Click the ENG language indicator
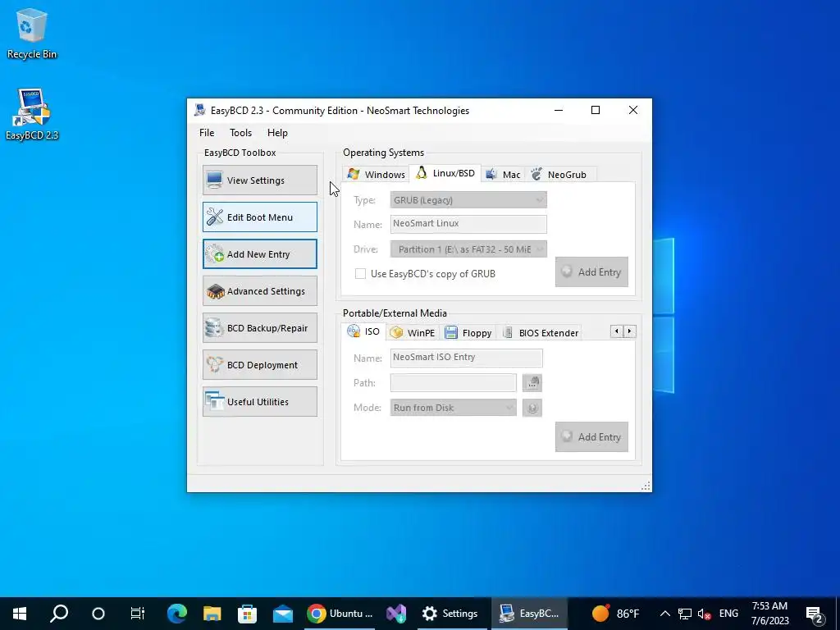 tap(728, 614)
